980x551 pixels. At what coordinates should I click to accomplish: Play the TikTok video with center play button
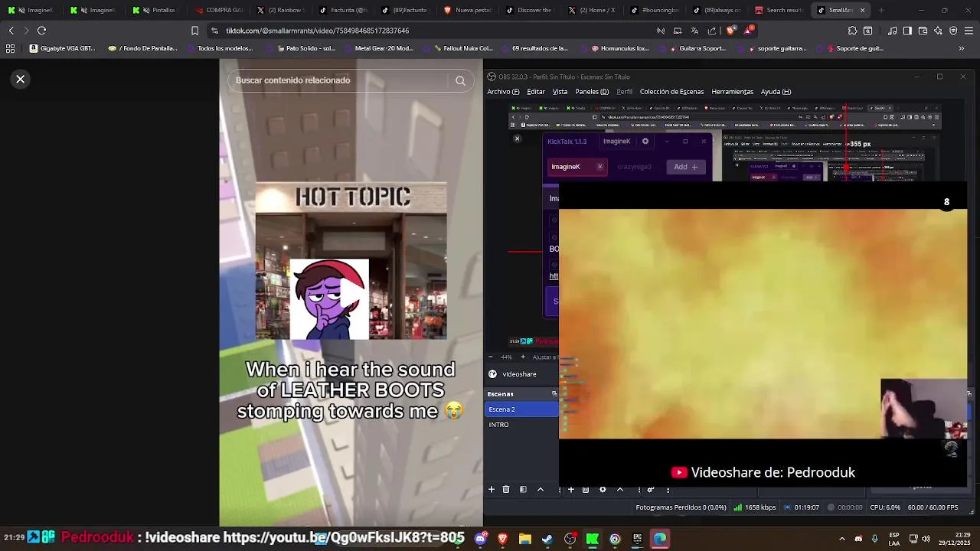(x=351, y=292)
